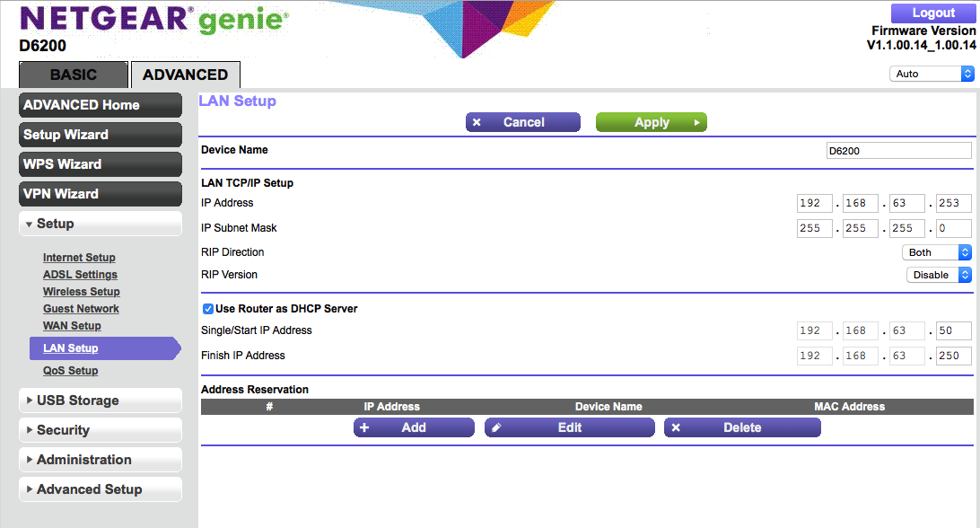
Task: Expand the Administration menu section
Action: 100,460
